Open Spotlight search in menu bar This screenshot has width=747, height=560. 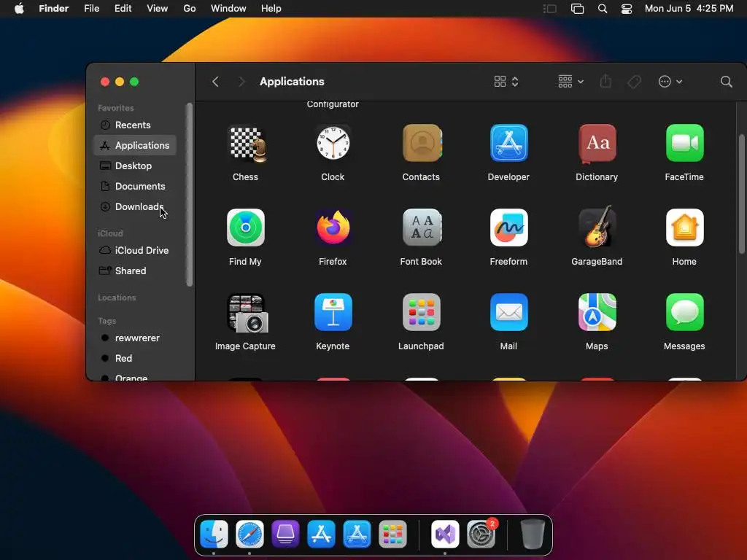[x=602, y=9]
